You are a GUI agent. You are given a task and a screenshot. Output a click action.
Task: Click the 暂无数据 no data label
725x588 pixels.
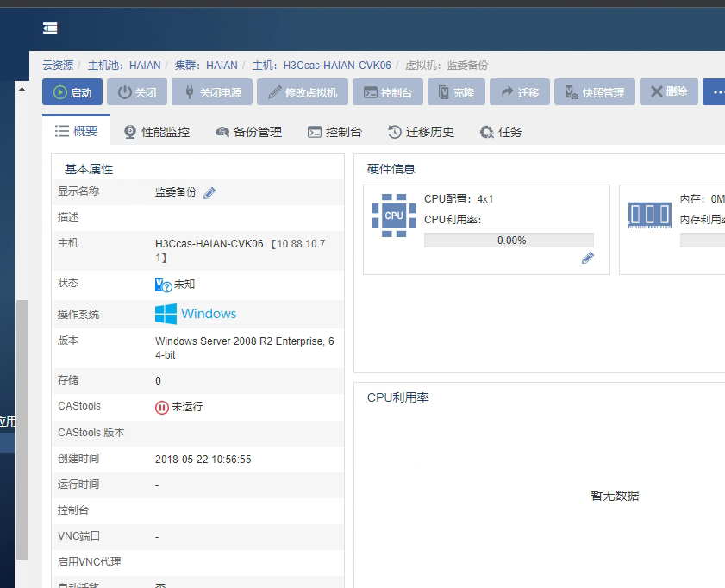615,496
